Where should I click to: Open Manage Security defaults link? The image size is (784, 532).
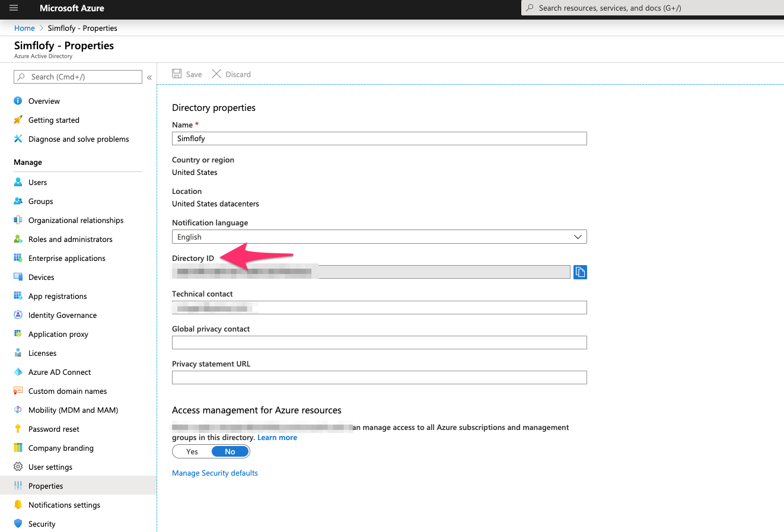[215, 473]
